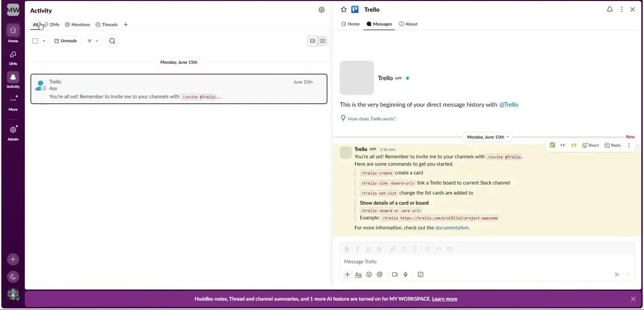This screenshot has width=644, height=310.
Task: React with the raised hands emoji
Action: click(574, 145)
